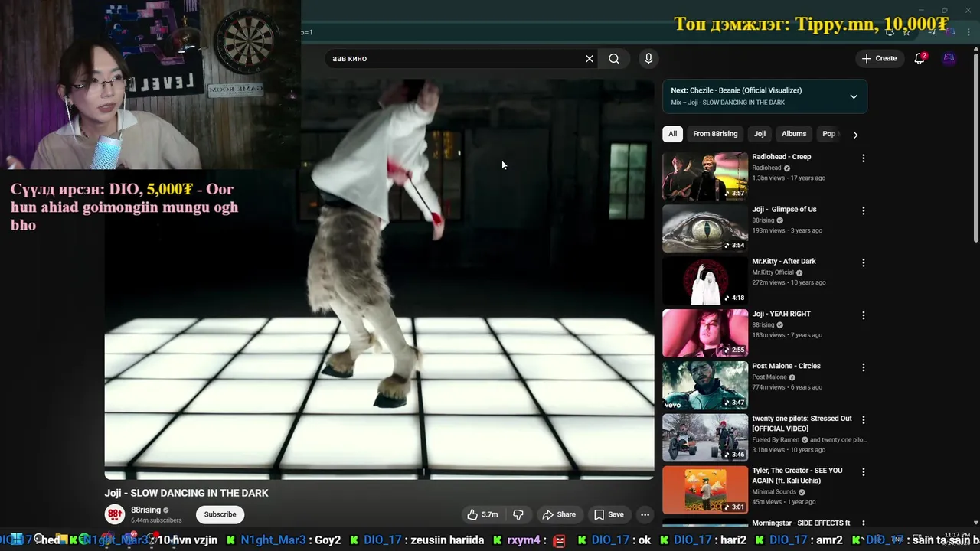The image size is (980, 551).
Task: Click Radiohead - Creep title text
Action: tap(781, 157)
